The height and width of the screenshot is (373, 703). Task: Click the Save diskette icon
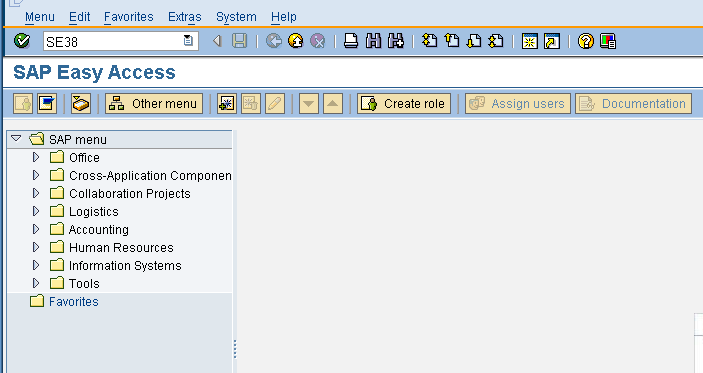239,41
